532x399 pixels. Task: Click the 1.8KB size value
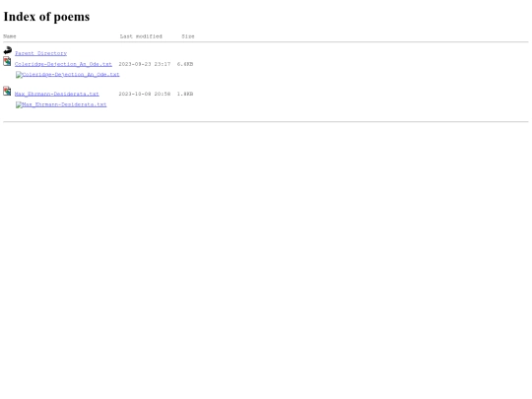tap(185, 94)
